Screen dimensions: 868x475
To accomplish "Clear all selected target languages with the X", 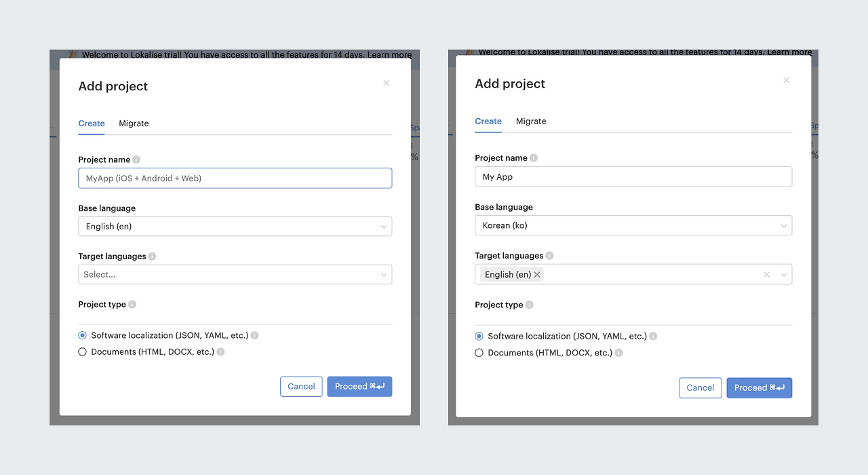I will 766,274.
